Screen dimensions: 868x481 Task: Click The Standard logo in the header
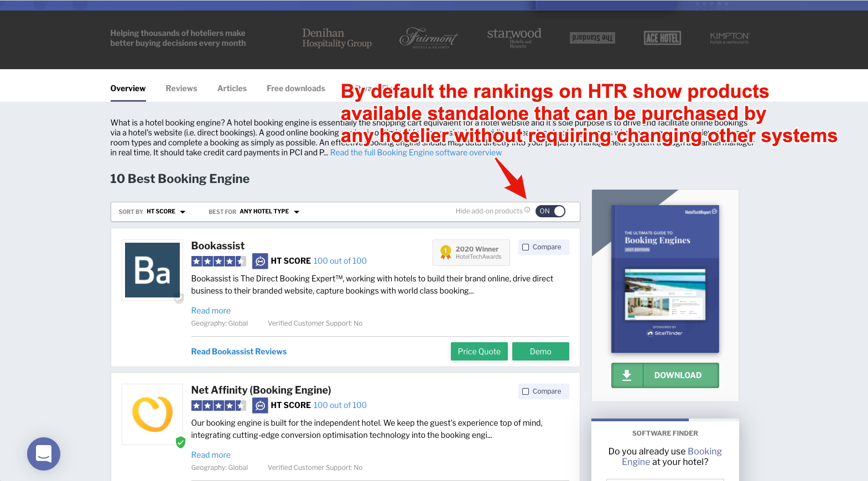tap(592, 38)
